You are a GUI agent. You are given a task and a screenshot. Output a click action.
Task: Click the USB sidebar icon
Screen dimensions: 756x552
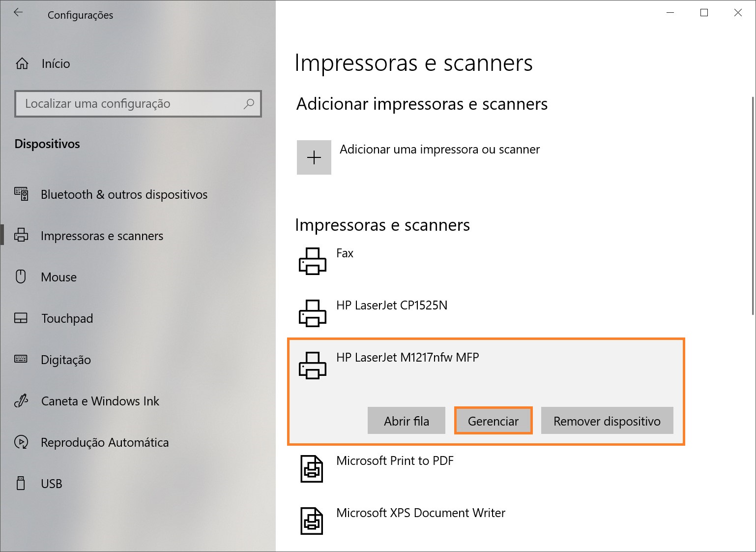[21, 483]
